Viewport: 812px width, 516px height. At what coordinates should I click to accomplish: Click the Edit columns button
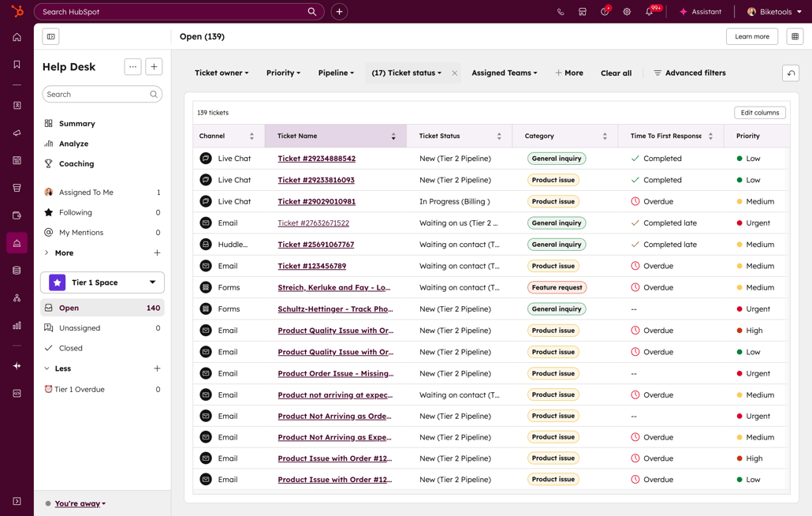click(759, 112)
